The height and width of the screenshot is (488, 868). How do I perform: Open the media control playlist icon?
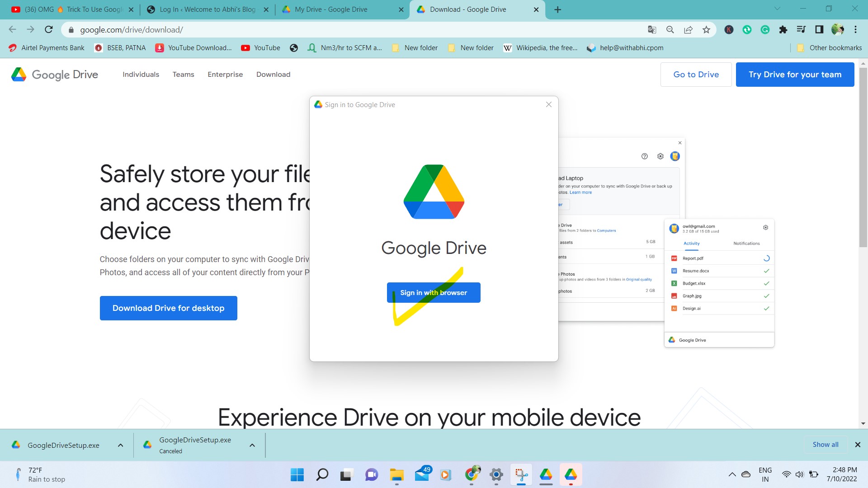801,30
